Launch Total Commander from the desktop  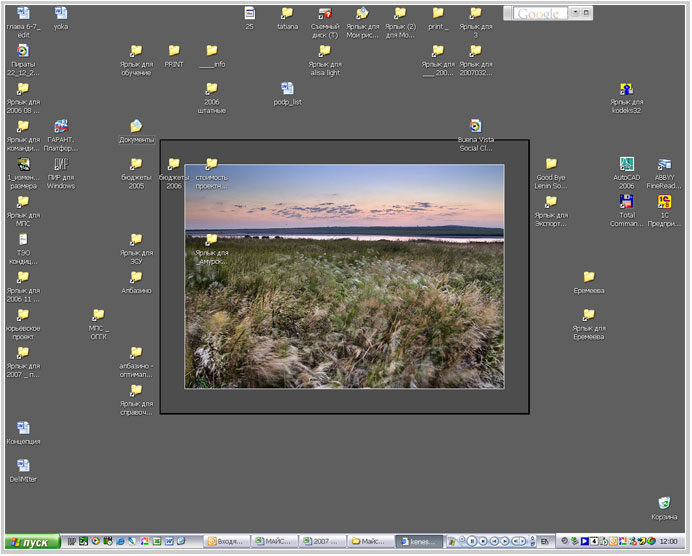pyautogui.click(x=626, y=210)
